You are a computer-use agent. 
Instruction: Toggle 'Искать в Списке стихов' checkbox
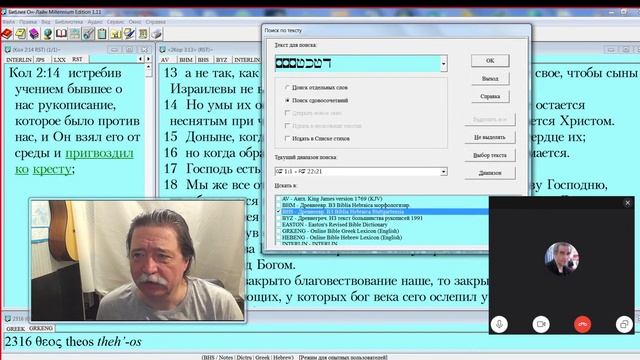pos(287,138)
